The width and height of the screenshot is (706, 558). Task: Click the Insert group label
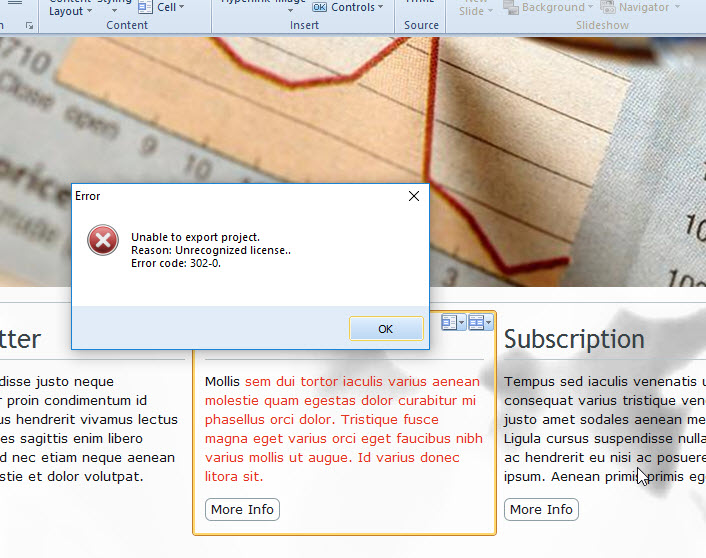(x=304, y=25)
